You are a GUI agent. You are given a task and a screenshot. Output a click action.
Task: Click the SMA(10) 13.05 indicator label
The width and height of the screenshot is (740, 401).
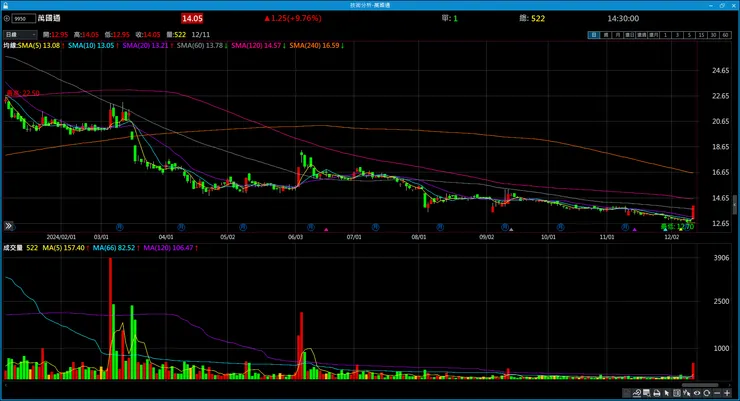(x=91, y=45)
